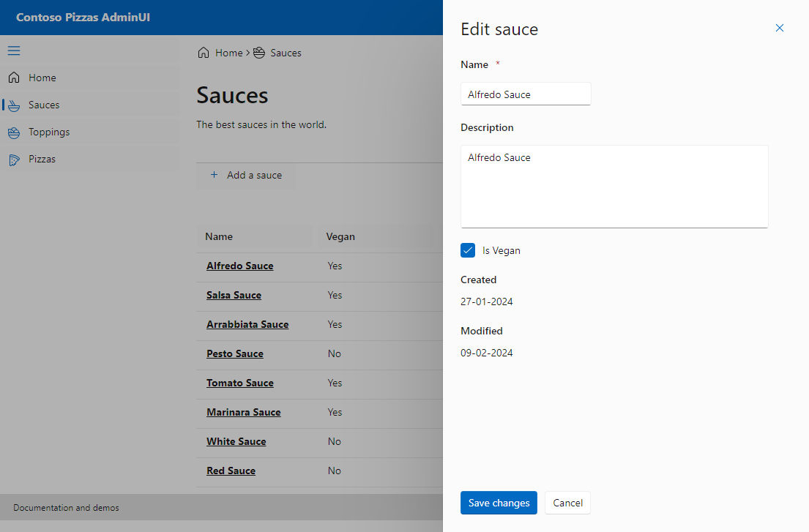Click the Home icon in sidebar
Screen dimensions: 809x532
(14, 78)
